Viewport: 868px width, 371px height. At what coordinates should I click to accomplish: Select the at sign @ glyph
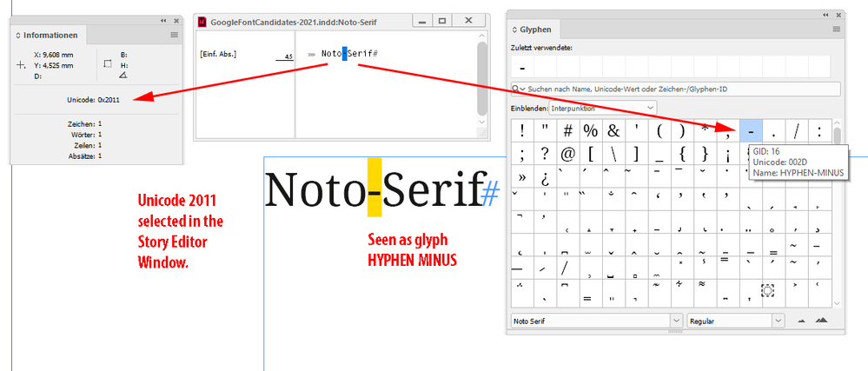(568, 153)
